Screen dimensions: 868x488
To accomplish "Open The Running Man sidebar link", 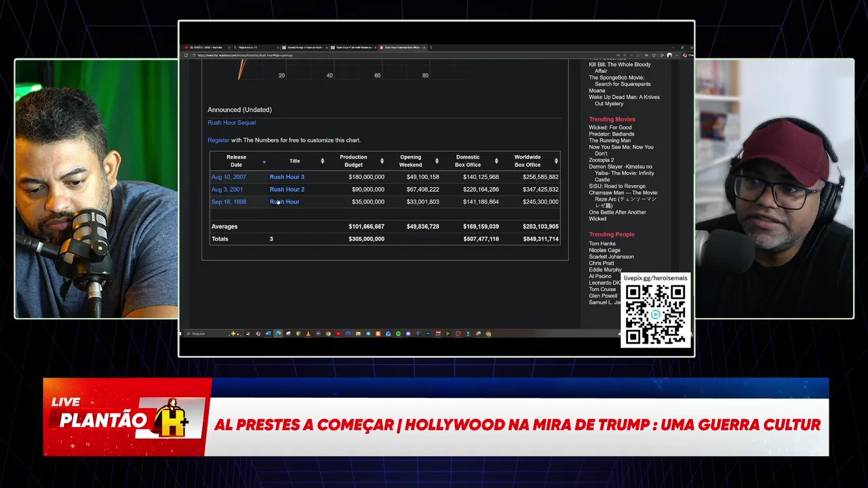I will (610, 141).
